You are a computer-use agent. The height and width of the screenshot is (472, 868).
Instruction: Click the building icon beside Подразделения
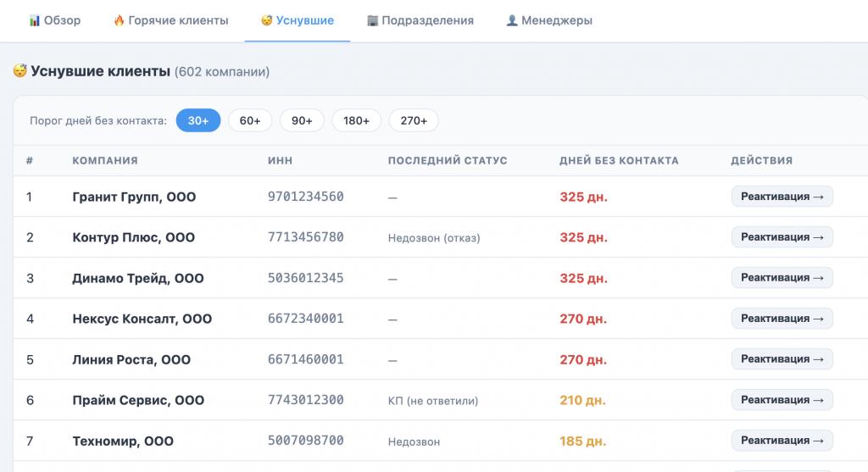[373, 20]
